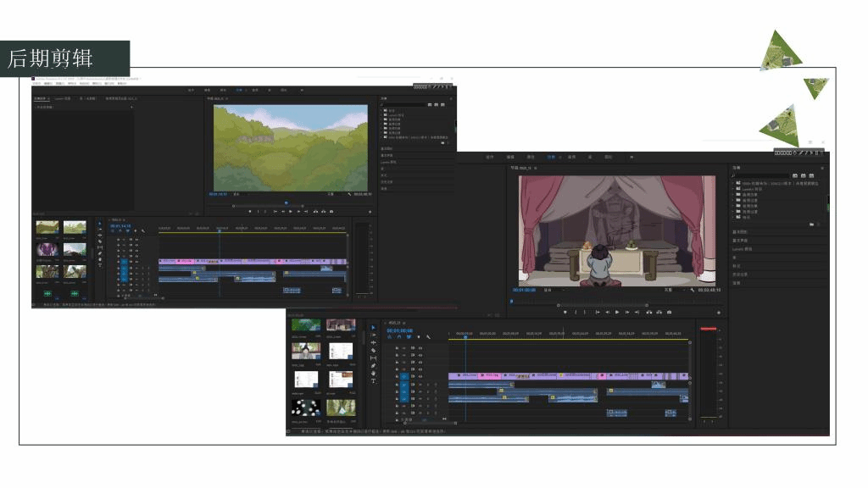Screen dimensions: 868x488
Task: Open the first menu in landscape-preview window's menu bar
Action: (37, 84)
